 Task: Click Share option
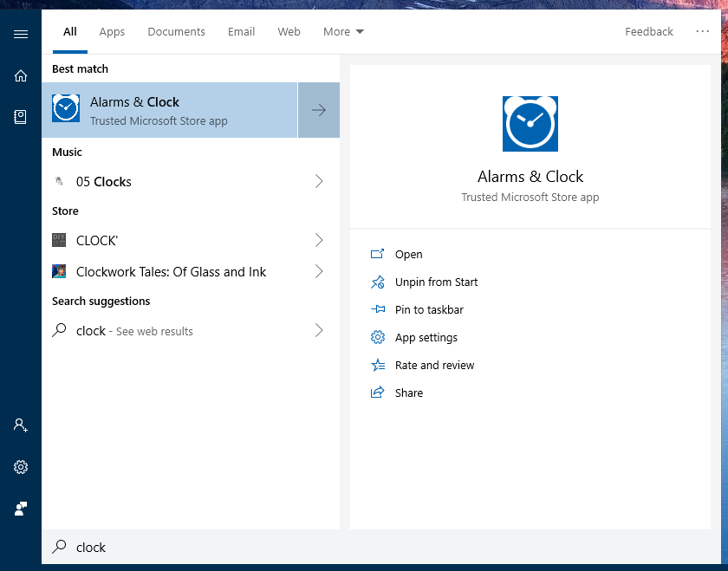tap(409, 393)
